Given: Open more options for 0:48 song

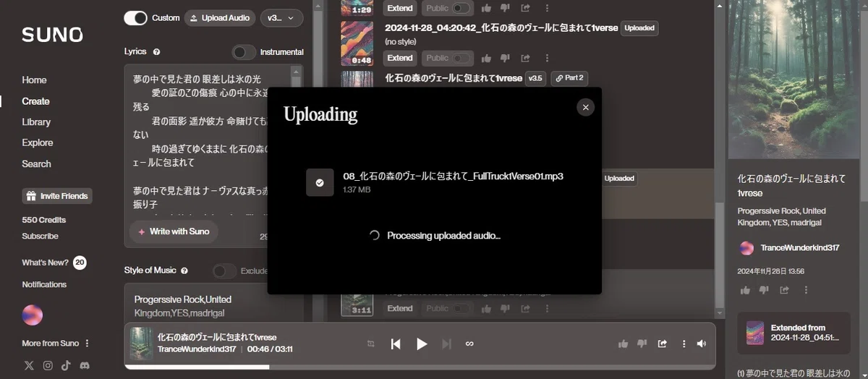Looking at the screenshot, I should [x=546, y=58].
